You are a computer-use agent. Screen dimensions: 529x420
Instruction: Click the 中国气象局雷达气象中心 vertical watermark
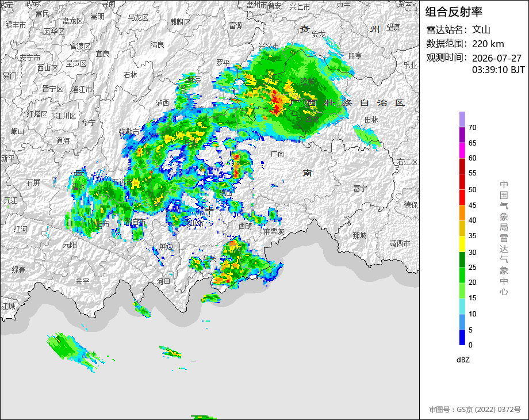point(504,238)
